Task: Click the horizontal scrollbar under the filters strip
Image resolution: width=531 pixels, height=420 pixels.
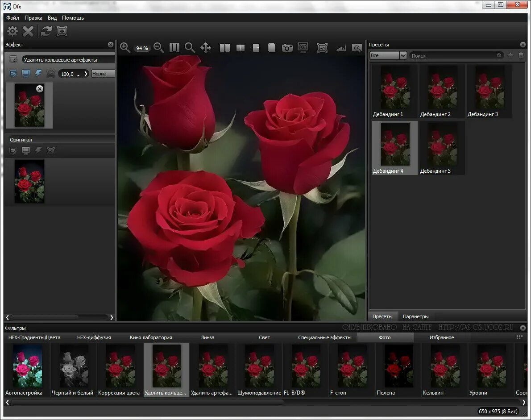Action: pyautogui.click(x=147, y=402)
